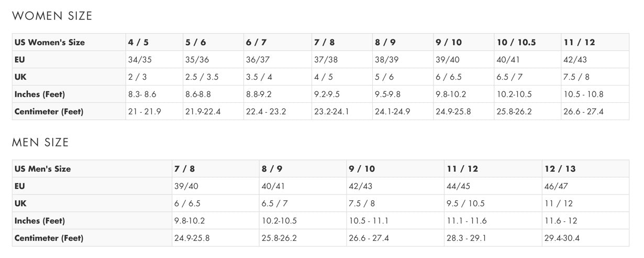Screen dimensions: 644x258
Task: Click the MEN SIZE heading
Action: pos(40,143)
